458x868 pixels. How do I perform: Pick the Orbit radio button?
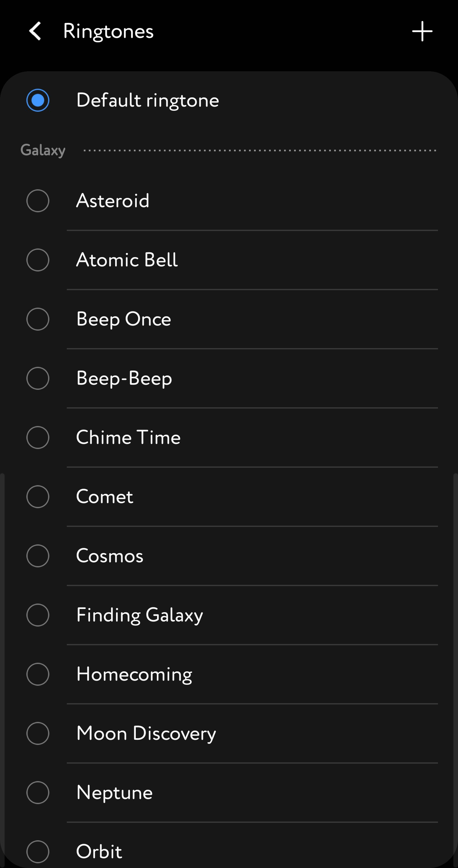click(38, 851)
